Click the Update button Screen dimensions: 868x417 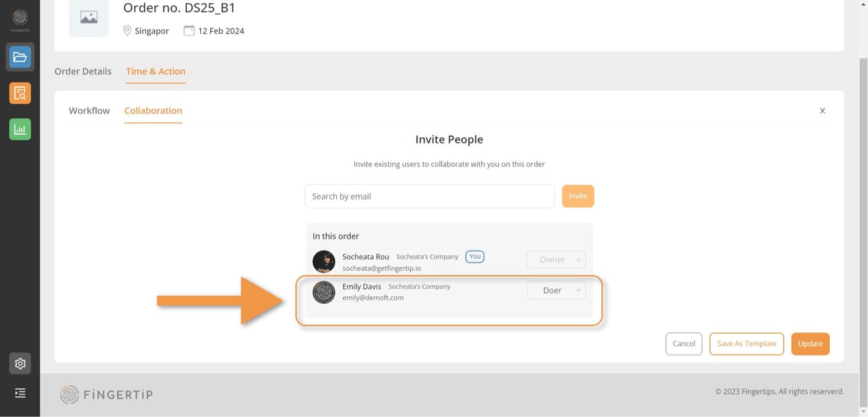click(x=810, y=343)
